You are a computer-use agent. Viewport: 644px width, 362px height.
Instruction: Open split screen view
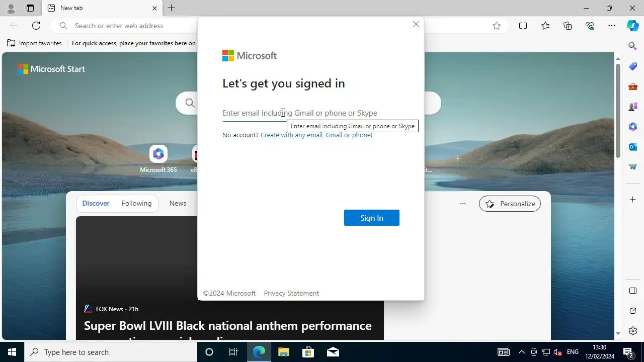523,26
